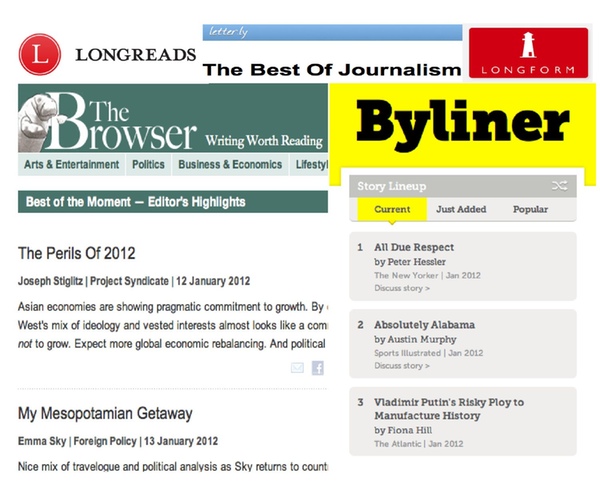
Task: Open All Due Respect story
Action: (414, 247)
